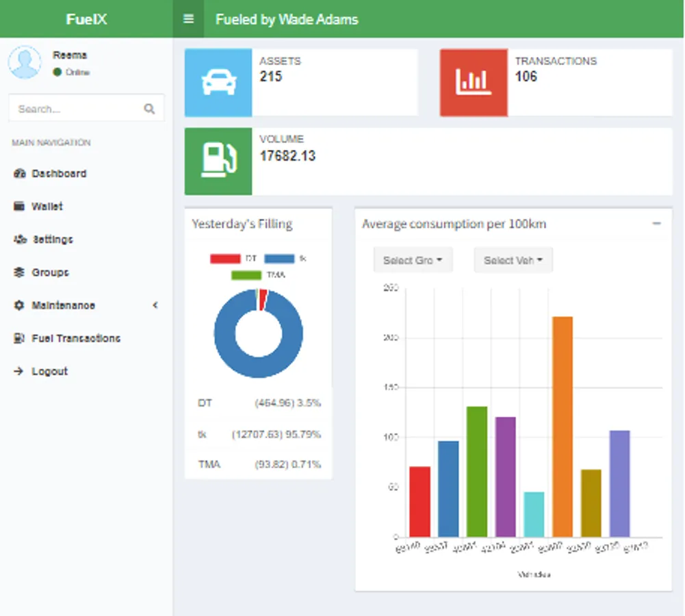The height and width of the screenshot is (616, 685).
Task: Click the green bar in chart
Action: (x=477, y=472)
